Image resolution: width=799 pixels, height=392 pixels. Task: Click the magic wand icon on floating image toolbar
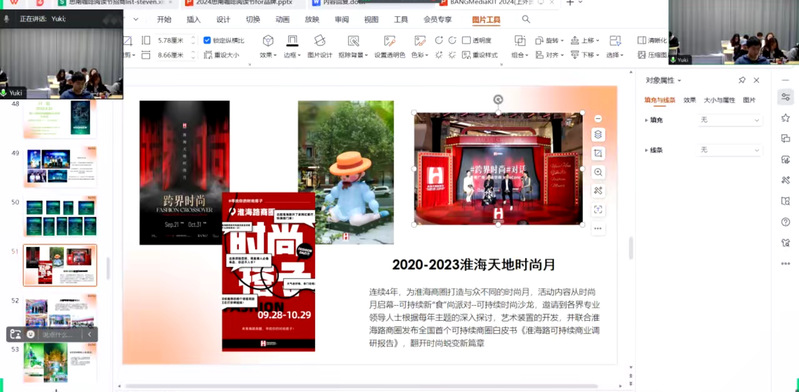coord(598,191)
